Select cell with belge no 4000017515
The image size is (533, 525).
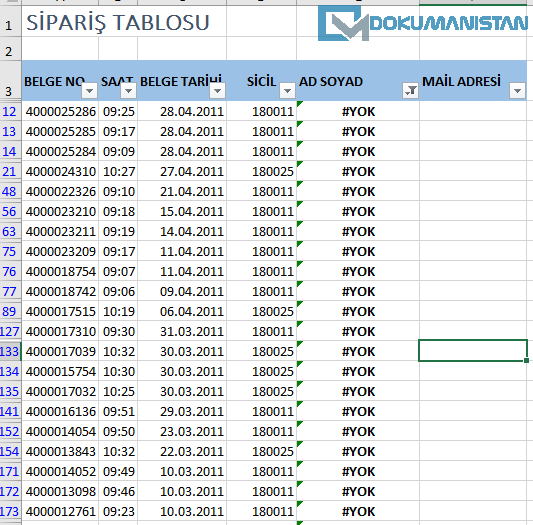point(61,311)
